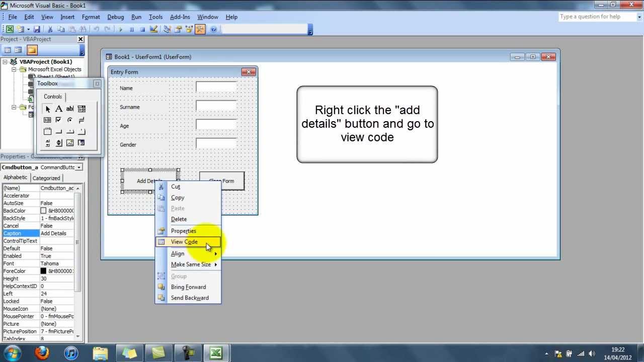This screenshot has width=644, height=362.
Task: Open the Windows Start button
Action: [12, 353]
